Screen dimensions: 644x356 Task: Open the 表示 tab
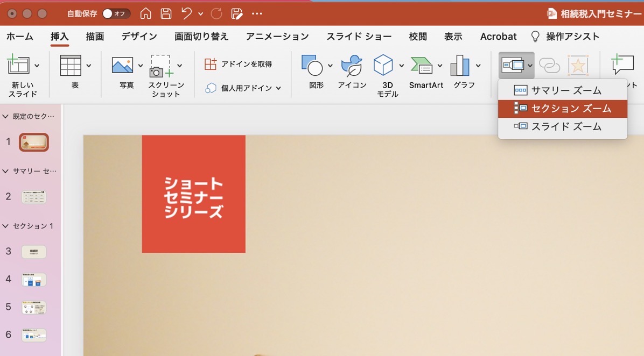(453, 37)
